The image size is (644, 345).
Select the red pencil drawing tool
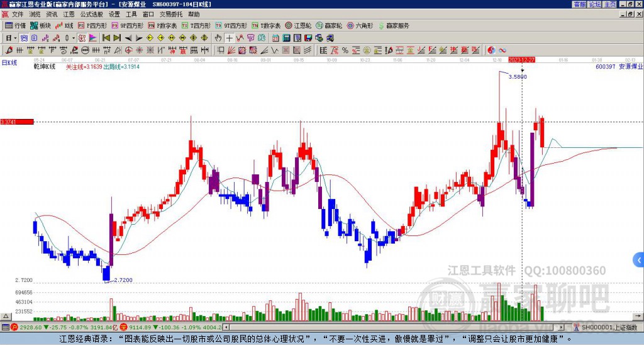coord(9,50)
